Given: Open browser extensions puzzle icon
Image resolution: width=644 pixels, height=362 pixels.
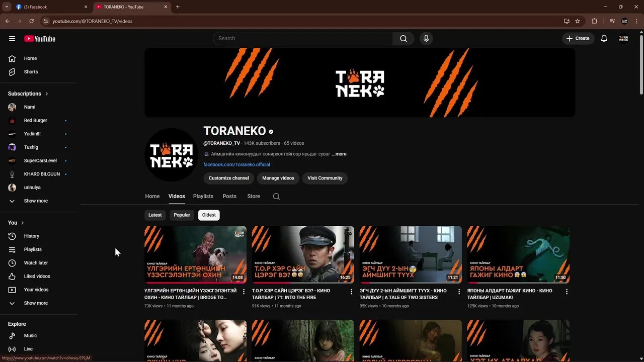Looking at the screenshot, I should [595, 21].
